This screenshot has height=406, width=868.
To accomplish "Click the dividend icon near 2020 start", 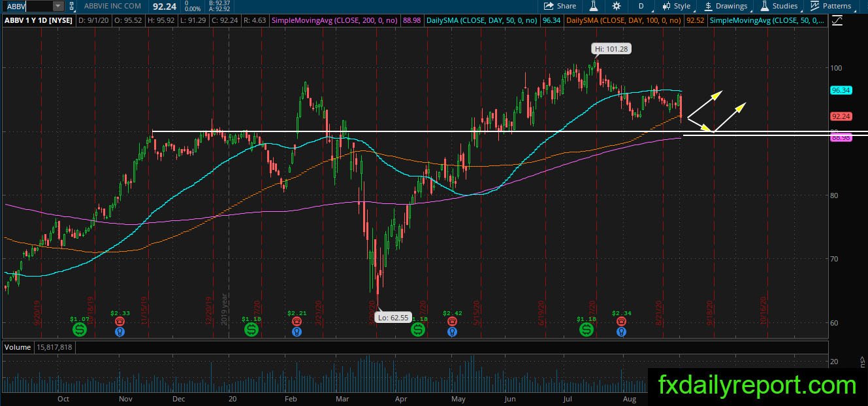I will coord(251,330).
